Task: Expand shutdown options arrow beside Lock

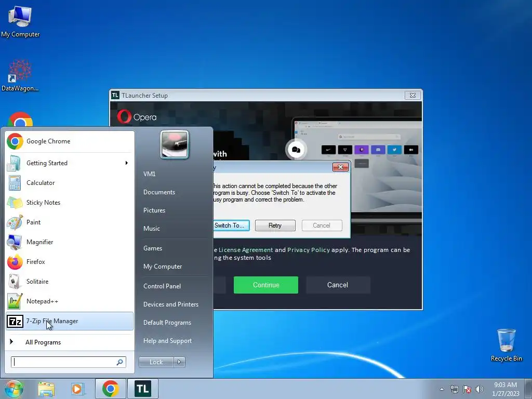Action: tap(179, 362)
